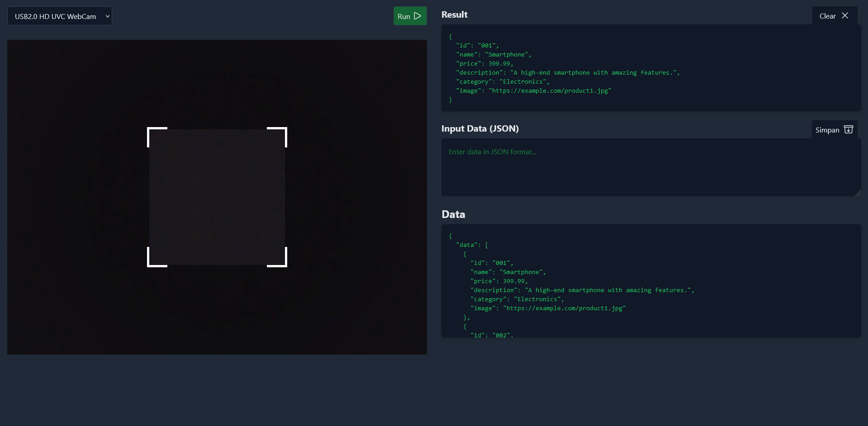Click the "name": "Smartphone" line in Result

tap(493, 55)
